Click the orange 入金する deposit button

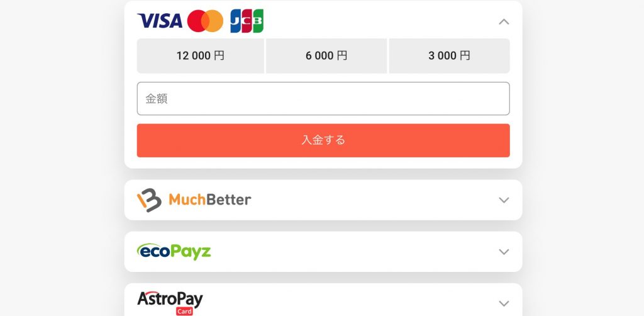(323, 140)
